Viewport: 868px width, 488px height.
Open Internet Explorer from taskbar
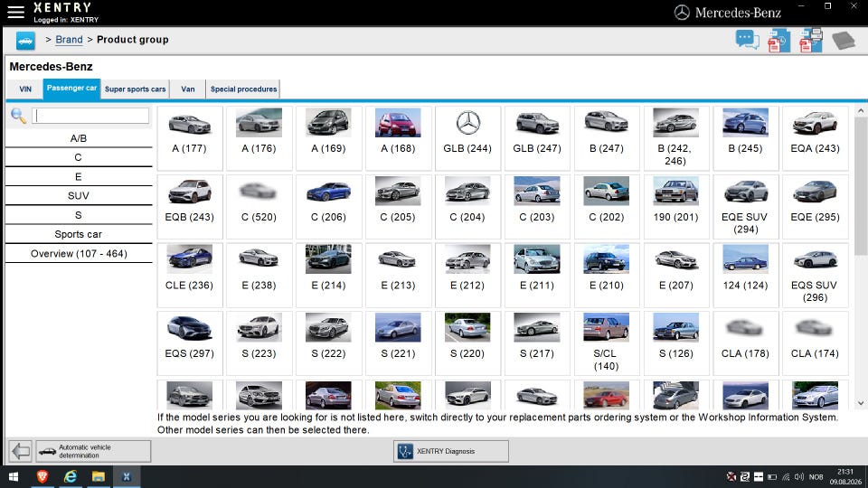71,476
